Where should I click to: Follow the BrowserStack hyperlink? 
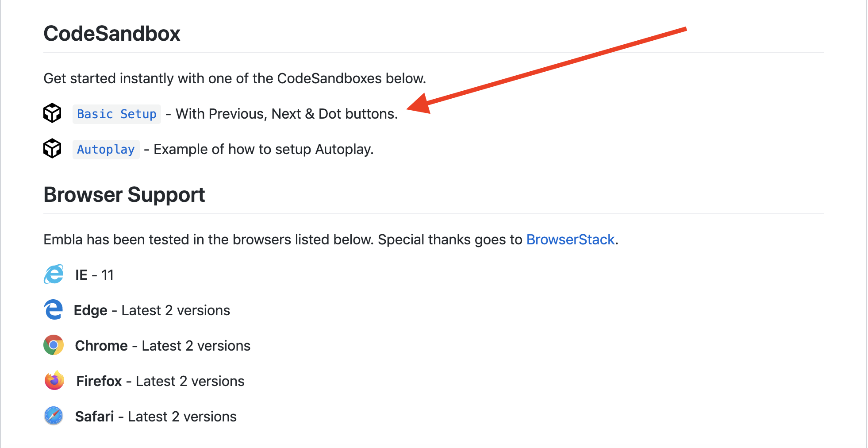click(570, 239)
